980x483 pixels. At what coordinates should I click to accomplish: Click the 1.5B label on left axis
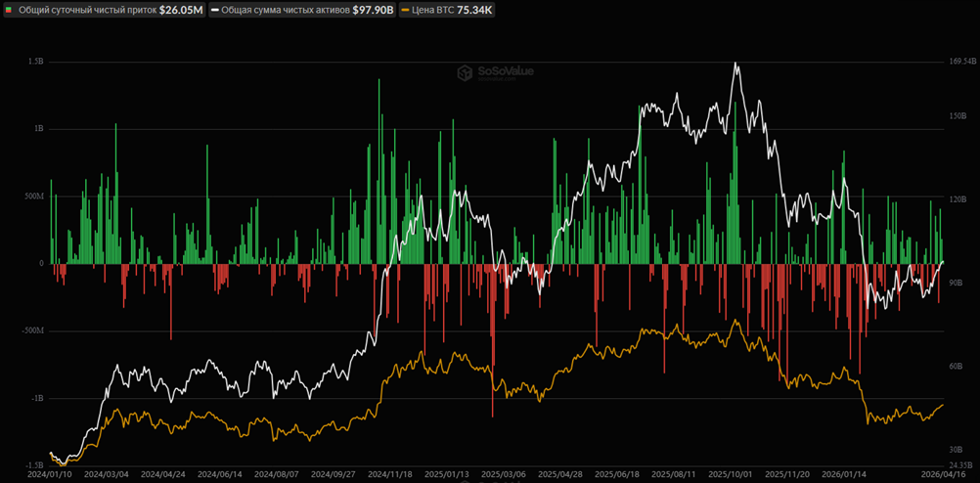click(36, 61)
